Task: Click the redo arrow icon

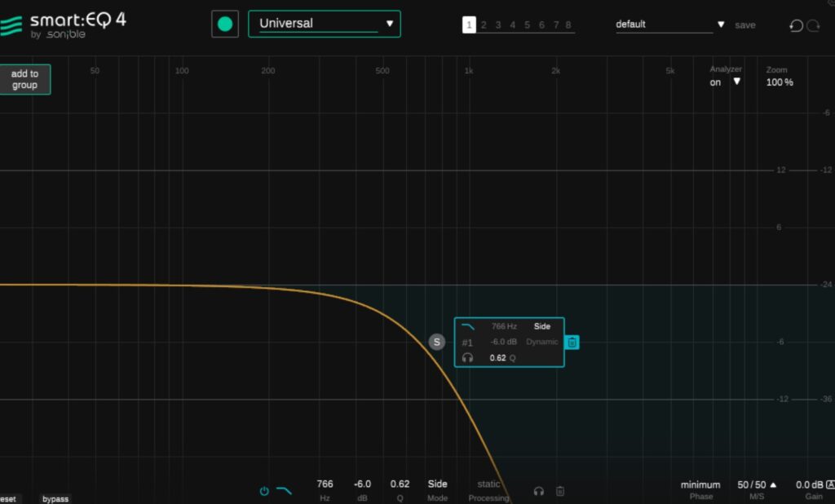Action: (813, 25)
